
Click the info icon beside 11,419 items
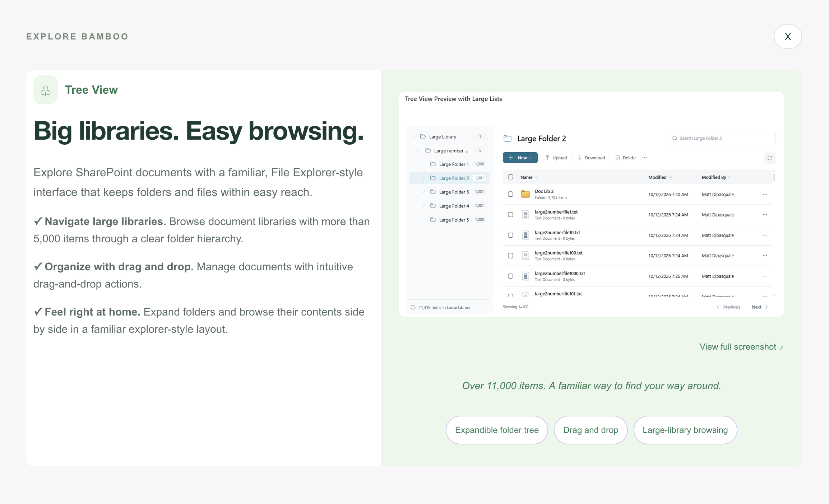[413, 307]
